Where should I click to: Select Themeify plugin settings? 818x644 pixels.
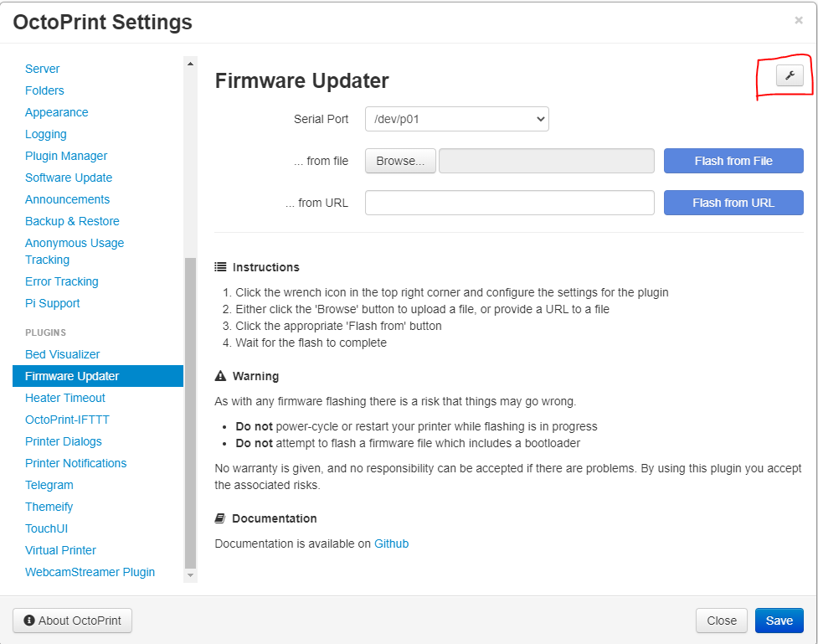[x=49, y=507]
